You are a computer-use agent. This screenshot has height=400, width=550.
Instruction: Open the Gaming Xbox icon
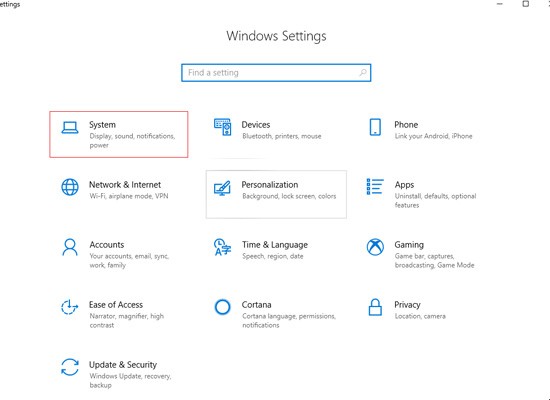tap(375, 247)
